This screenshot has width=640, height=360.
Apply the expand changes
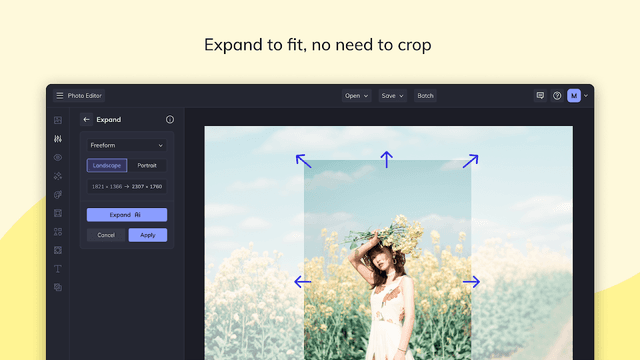coord(148,235)
